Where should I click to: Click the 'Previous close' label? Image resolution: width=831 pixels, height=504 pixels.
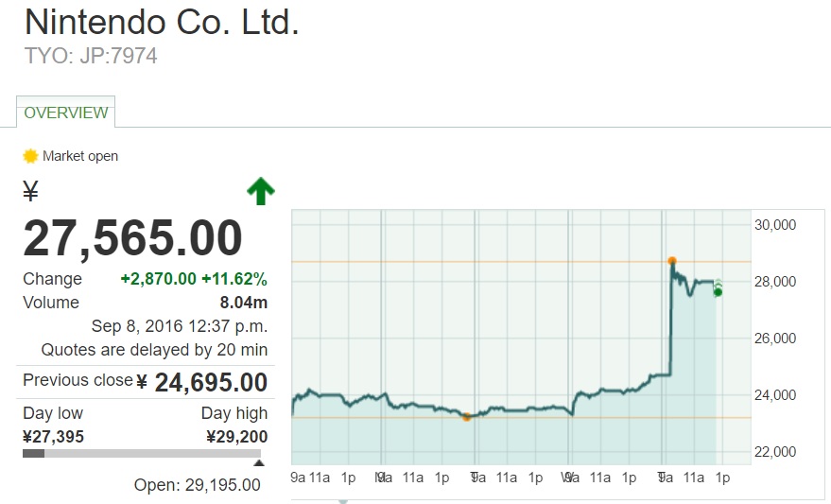click(78, 380)
